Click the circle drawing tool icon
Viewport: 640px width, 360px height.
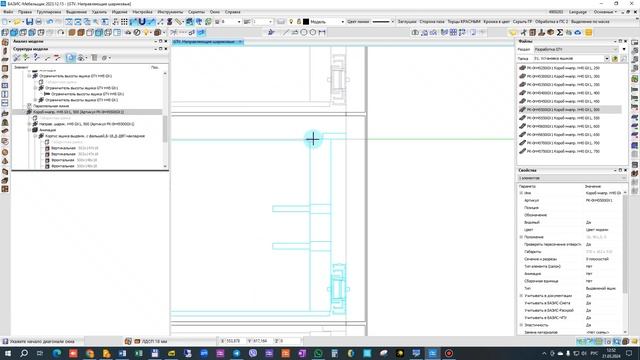click(x=304, y=32)
